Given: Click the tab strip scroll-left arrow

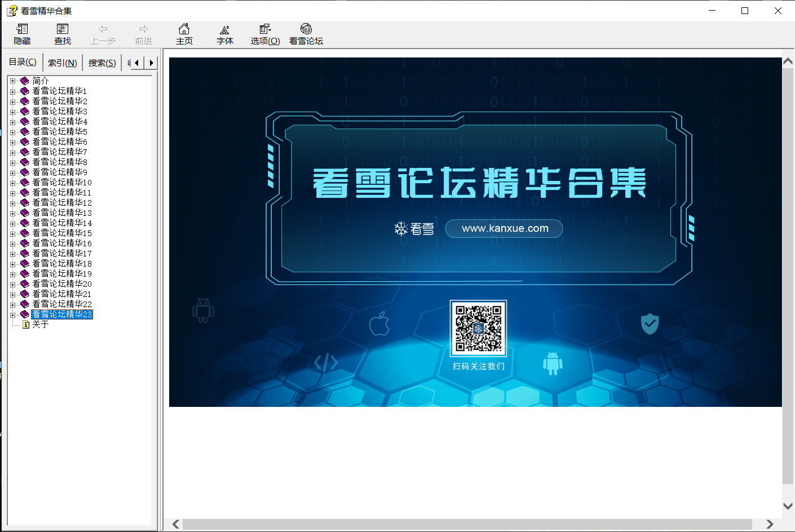Looking at the screenshot, I should pos(137,63).
